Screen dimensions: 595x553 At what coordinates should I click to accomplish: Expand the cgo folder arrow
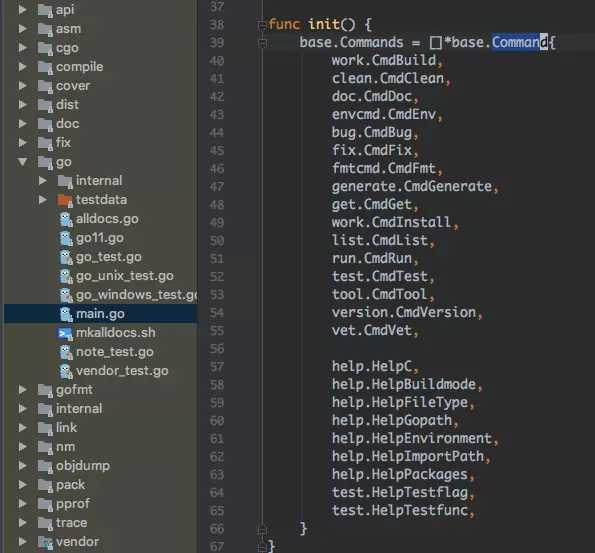[x=22, y=48]
